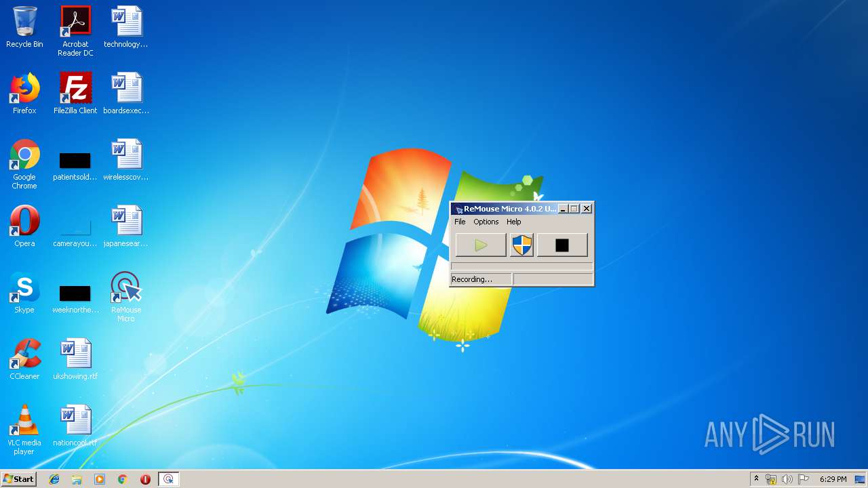Show hidden system tray icons
The width and height of the screenshot is (868, 488).
tap(757, 479)
